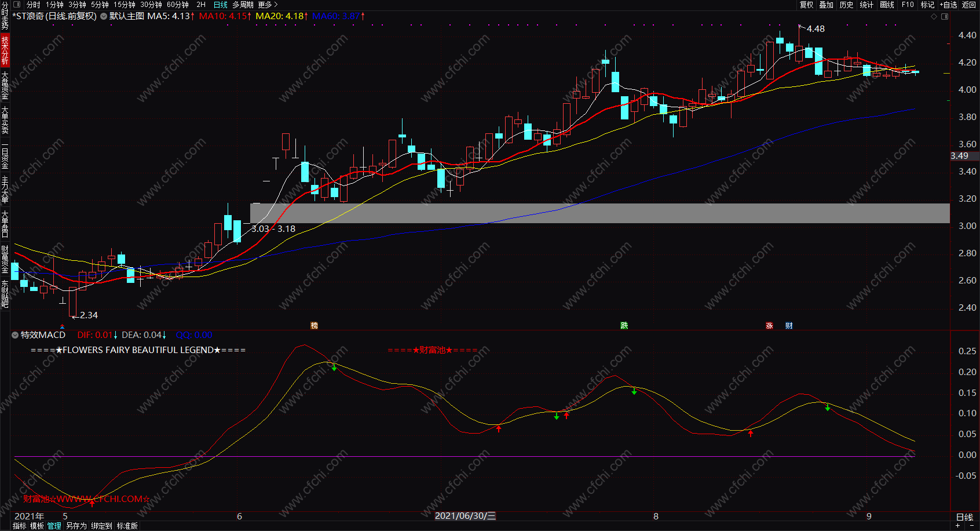The image size is (980, 531).
Task: Open the 大单盘口 sidebar tab
Action: 5,224
